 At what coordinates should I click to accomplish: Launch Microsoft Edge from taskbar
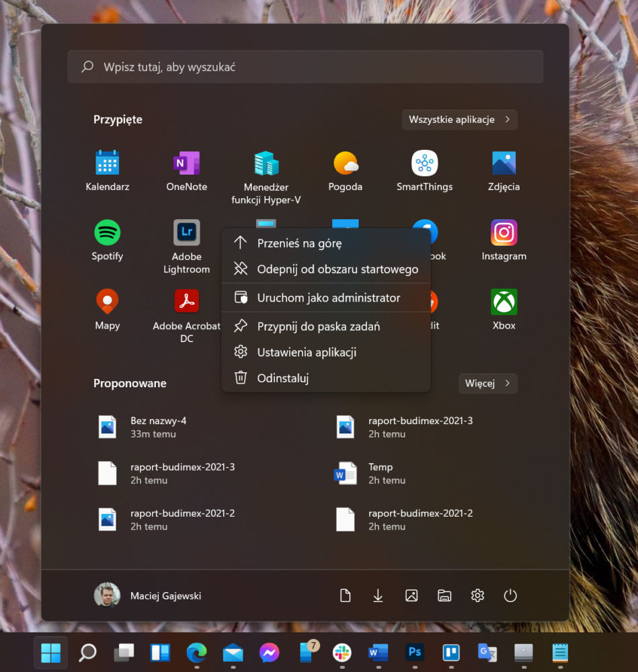[196, 653]
